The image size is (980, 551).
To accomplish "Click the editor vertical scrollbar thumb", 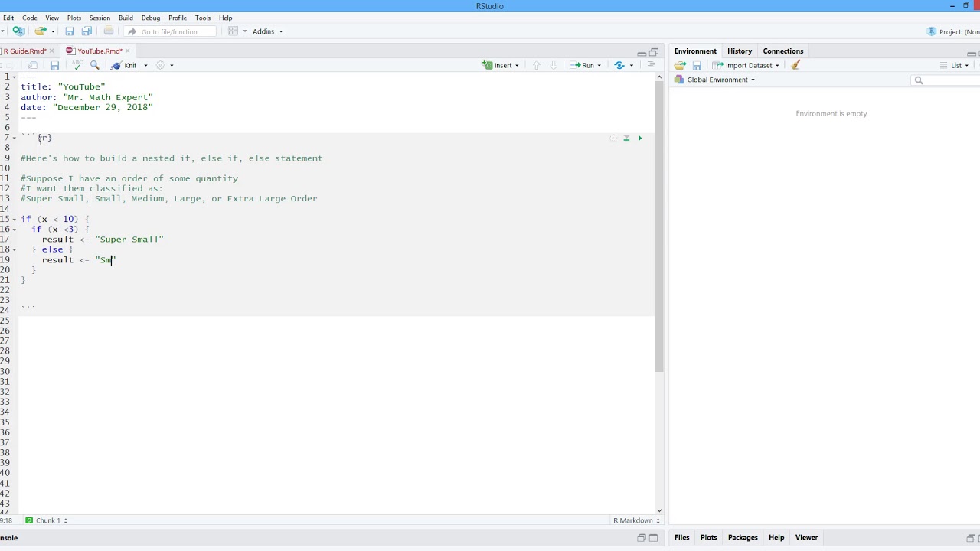I will click(659, 227).
